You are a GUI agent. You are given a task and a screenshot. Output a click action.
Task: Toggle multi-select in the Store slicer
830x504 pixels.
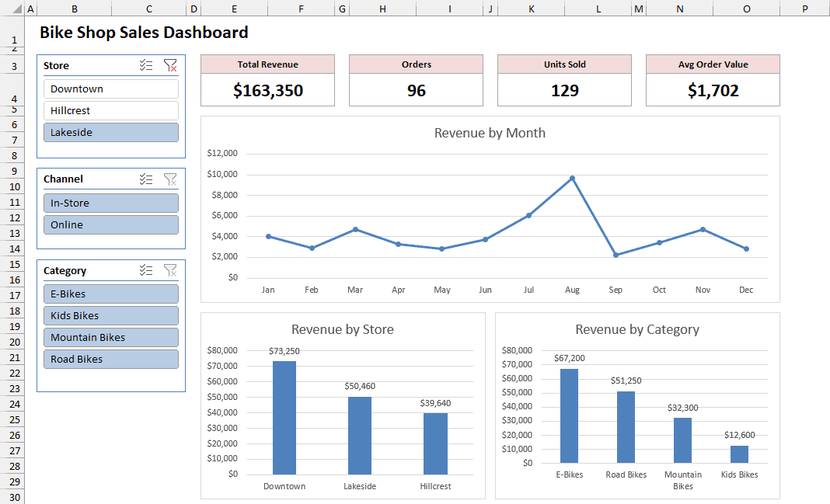(146, 65)
